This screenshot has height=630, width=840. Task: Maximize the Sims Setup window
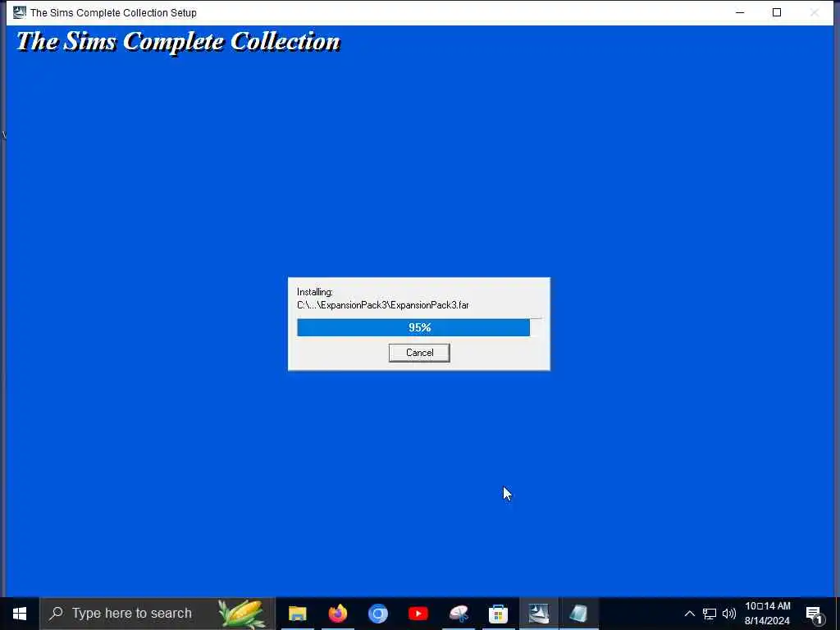tap(776, 12)
